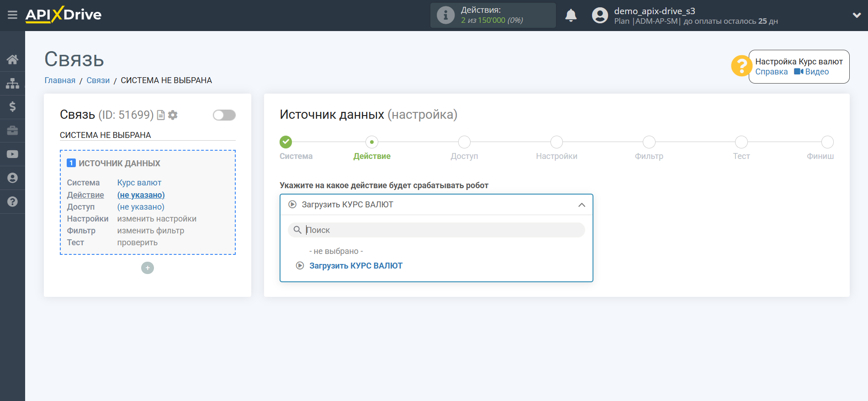Click the actions info icon
The width and height of the screenshot is (868, 401).
(445, 15)
